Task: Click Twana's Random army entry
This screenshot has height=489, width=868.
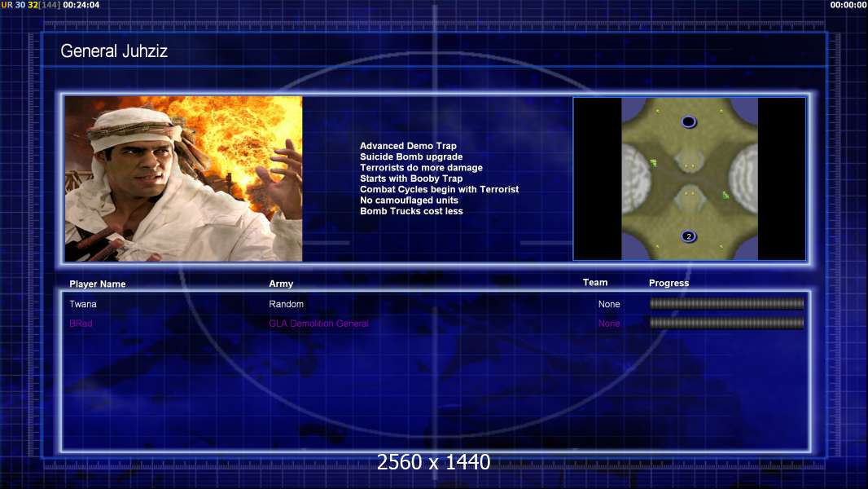Action: point(286,304)
